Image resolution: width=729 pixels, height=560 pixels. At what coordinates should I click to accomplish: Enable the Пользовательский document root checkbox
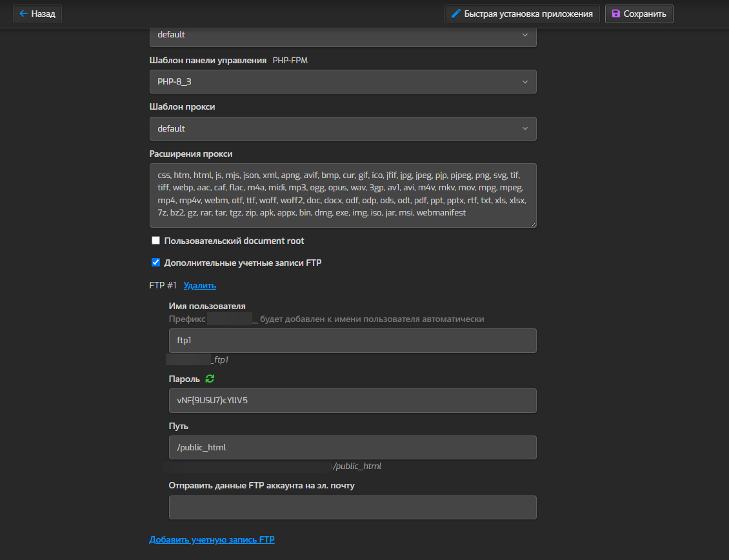pyautogui.click(x=155, y=241)
